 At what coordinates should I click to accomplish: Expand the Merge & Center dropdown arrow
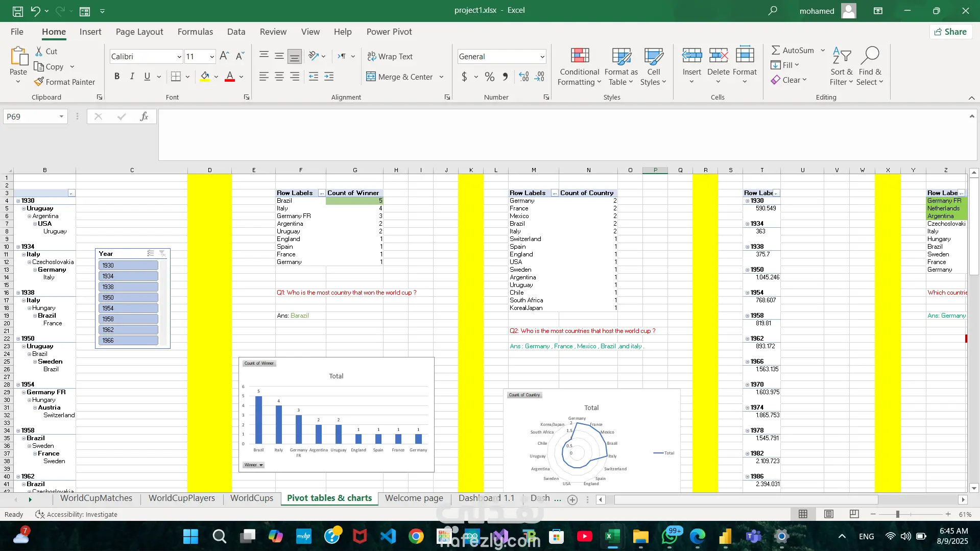pos(442,77)
